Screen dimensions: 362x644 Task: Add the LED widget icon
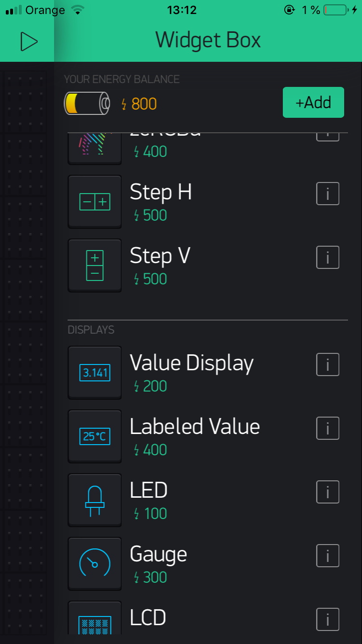[x=95, y=500]
